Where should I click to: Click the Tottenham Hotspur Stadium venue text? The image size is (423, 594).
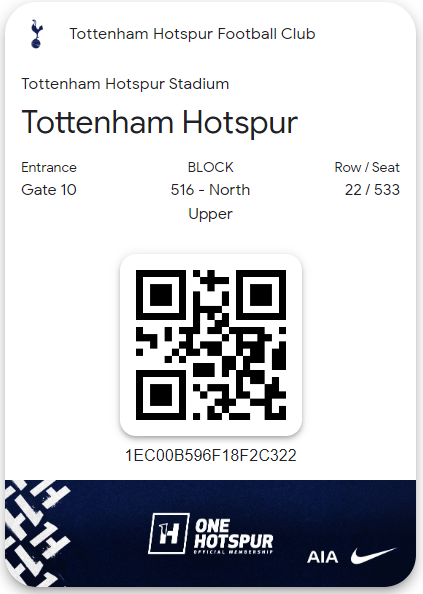125,84
